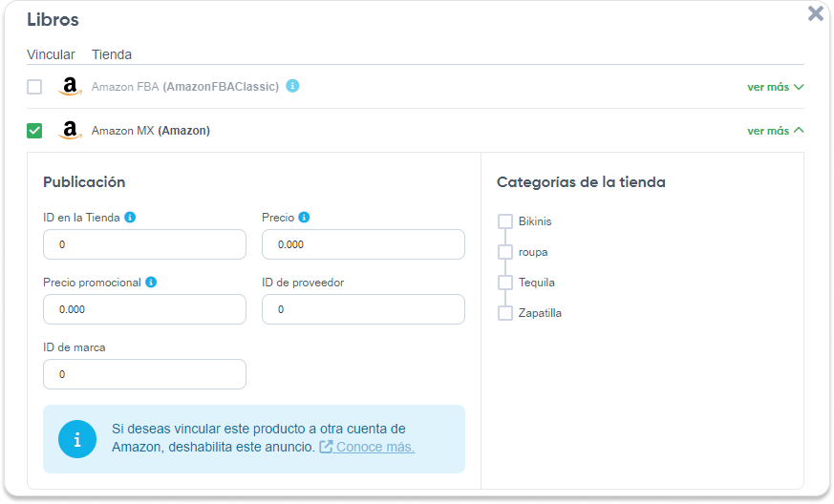Viewport: 834px width, 504px height.
Task: Click the info icon next to Precio promocional
Action: click(151, 282)
